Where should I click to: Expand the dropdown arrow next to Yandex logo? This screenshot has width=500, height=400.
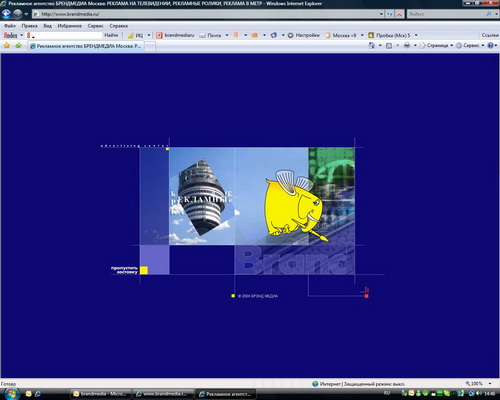[x=21, y=35]
